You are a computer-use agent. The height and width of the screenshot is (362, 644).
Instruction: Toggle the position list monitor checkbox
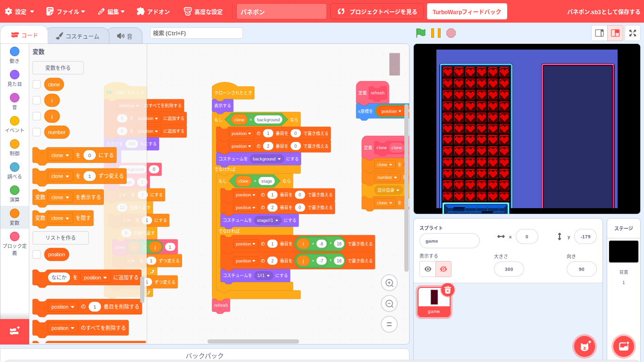coord(37,254)
